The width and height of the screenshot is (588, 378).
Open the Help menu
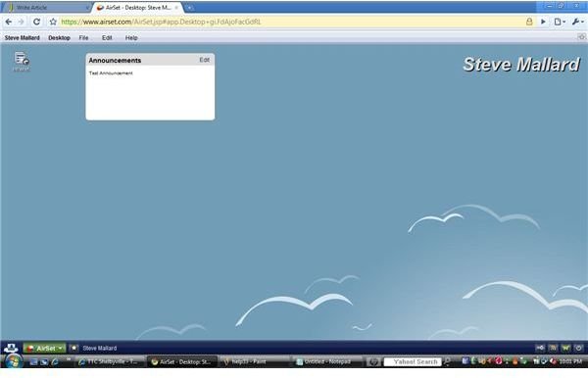(x=131, y=38)
